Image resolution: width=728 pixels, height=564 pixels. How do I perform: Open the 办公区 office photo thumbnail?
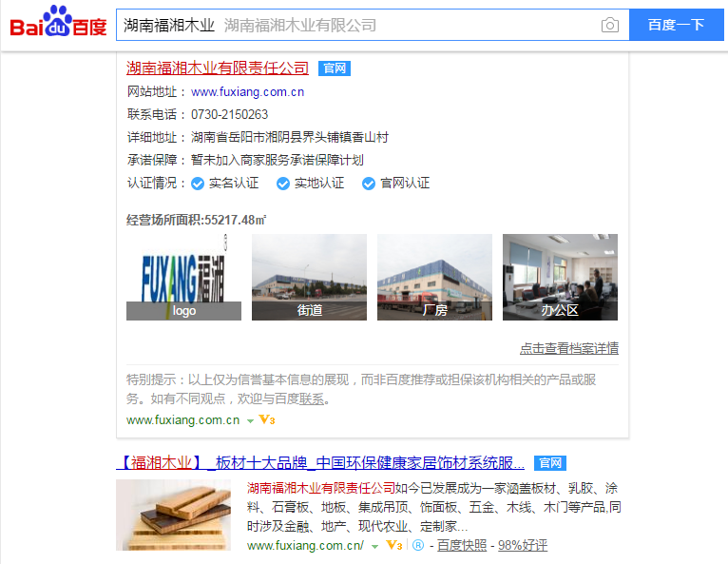tap(560, 277)
